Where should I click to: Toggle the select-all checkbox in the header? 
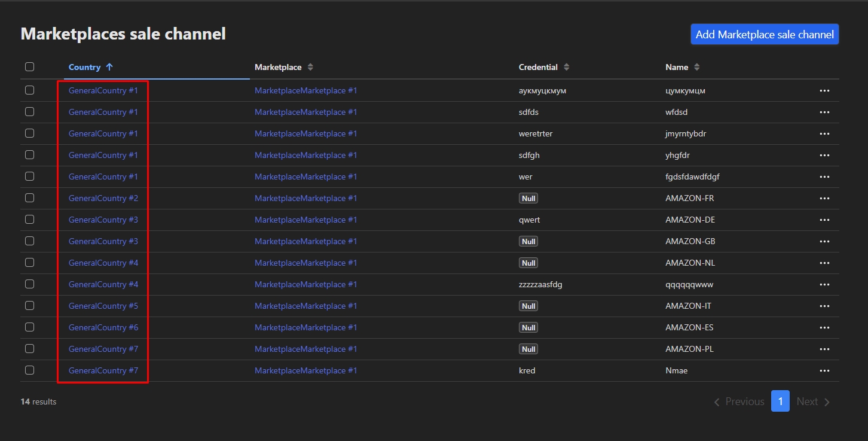click(x=29, y=66)
